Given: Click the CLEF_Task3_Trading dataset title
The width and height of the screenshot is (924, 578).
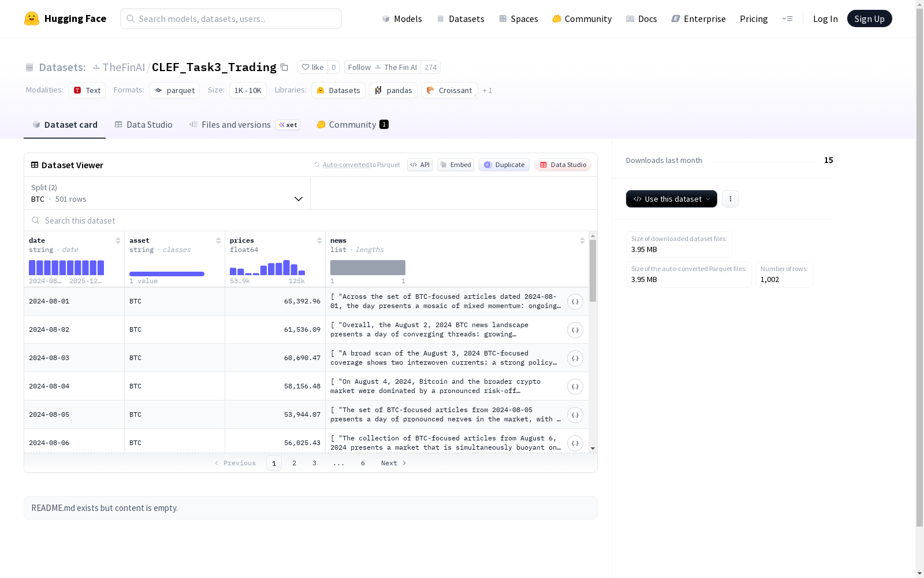Looking at the screenshot, I should (x=214, y=67).
